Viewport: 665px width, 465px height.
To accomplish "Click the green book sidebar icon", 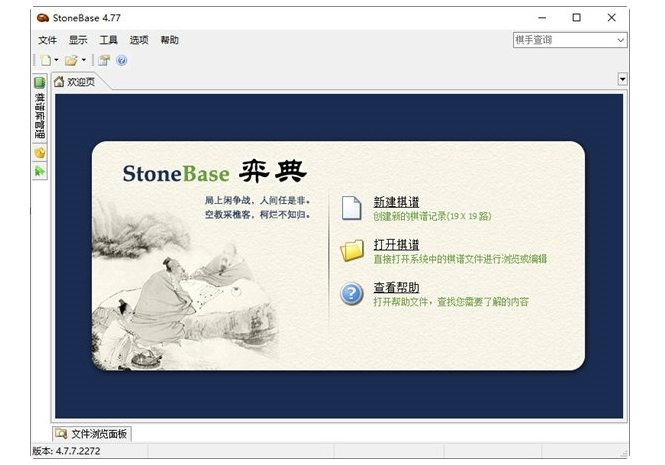I will (40, 82).
